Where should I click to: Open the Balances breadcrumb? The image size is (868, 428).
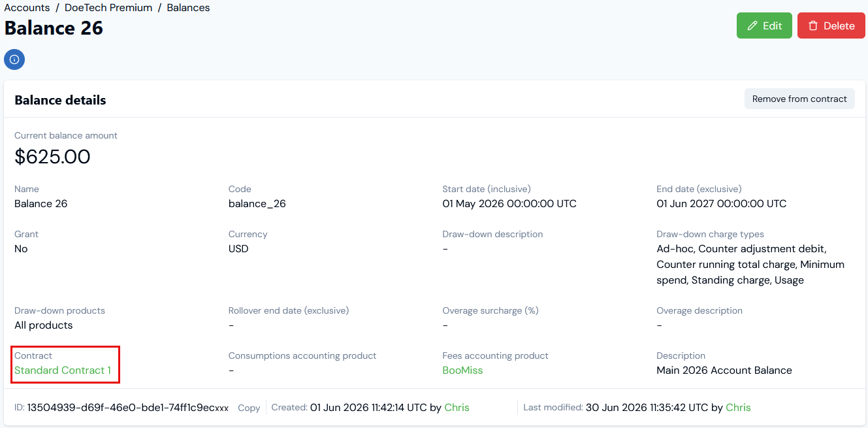(x=189, y=8)
